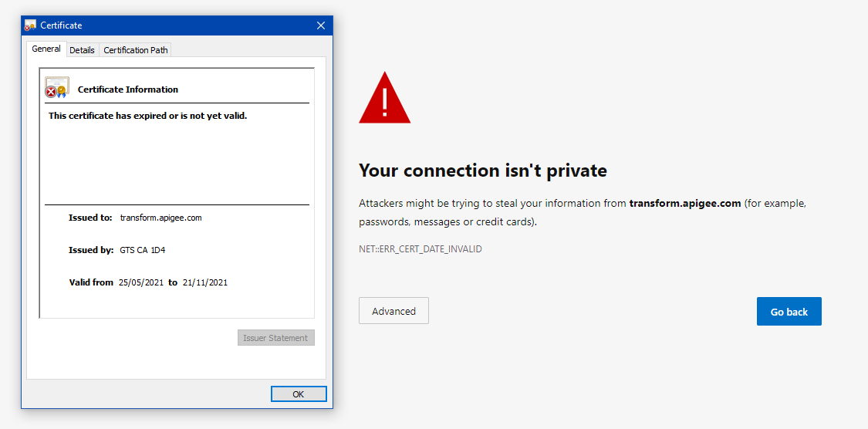This screenshot has width=868, height=429.
Task: Click the blue Go back button
Action: point(789,312)
